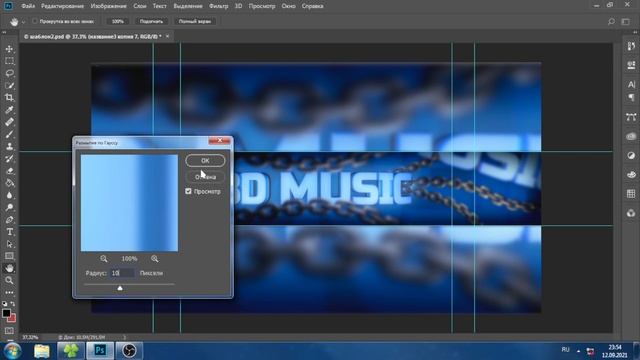
Task: Select the Dodge tool
Action: tap(9, 207)
